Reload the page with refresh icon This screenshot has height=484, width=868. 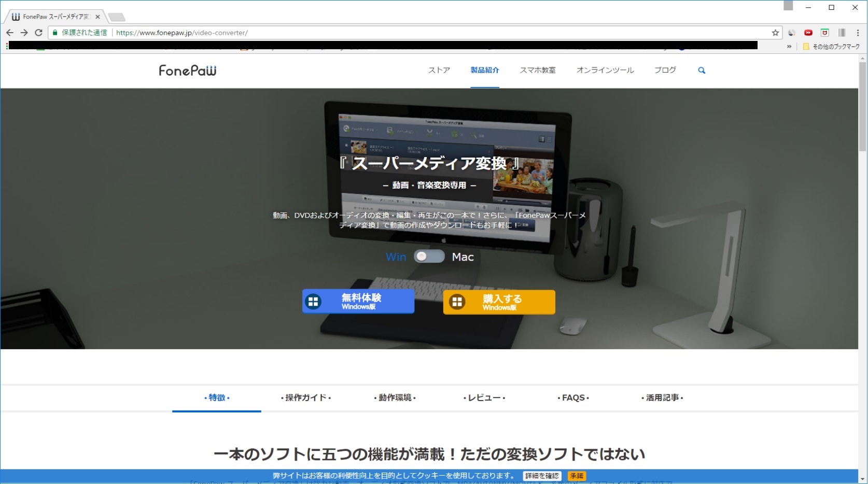click(x=38, y=33)
